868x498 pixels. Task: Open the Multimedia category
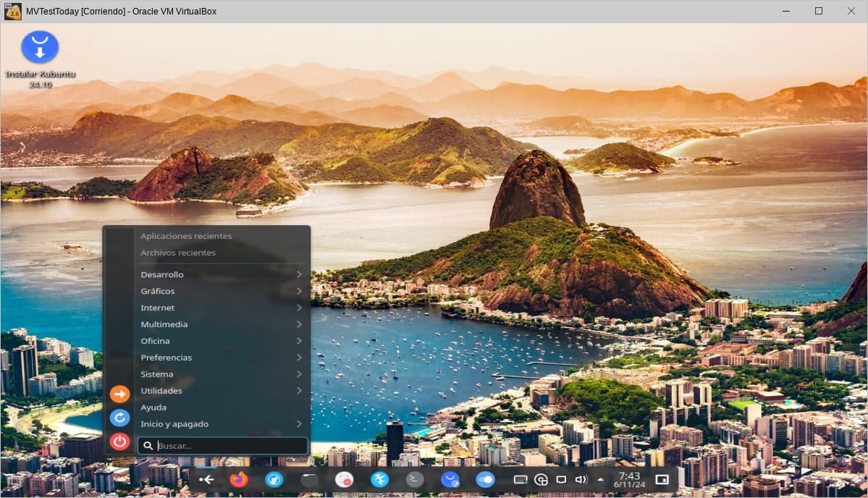[221, 324]
